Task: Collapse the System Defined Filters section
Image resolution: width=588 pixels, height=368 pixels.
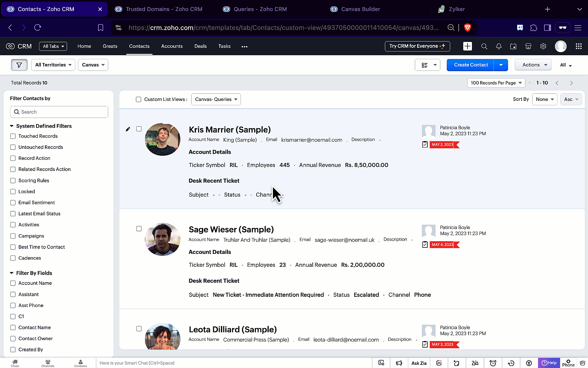Action: 12,126
